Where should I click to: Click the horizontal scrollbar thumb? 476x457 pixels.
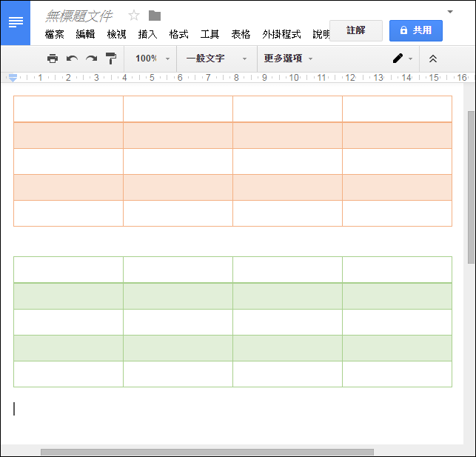pos(207,453)
